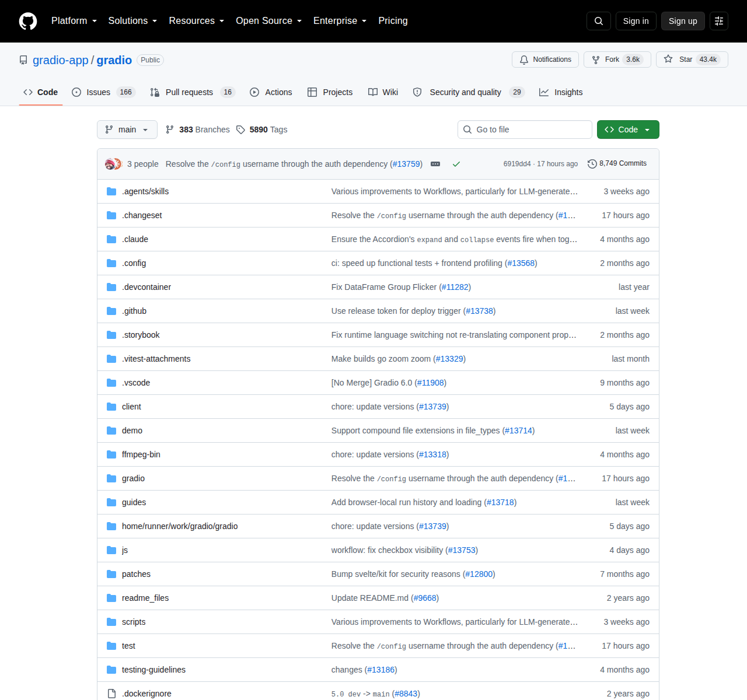The width and height of the screenshot is (747, 700).
Task: Click the Sign up button
Action: [683, 21]
